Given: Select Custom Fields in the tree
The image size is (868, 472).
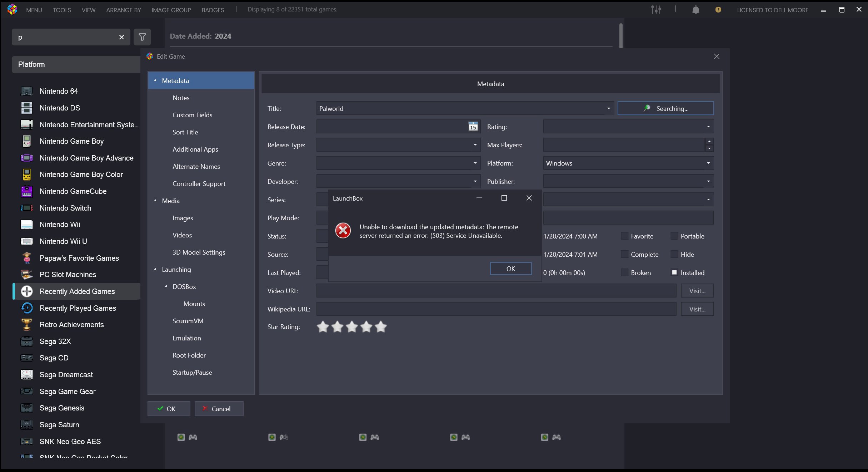Looking at the screenshot, I should coord(192,115).
